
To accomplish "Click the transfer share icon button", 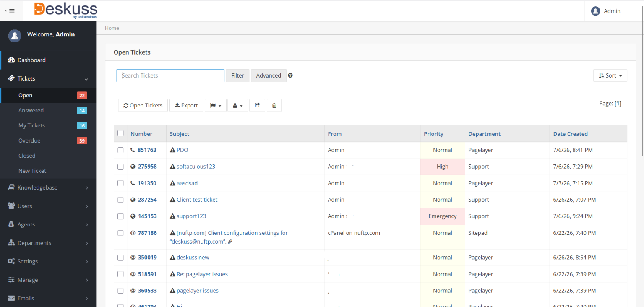I will [x=257, y=106].
